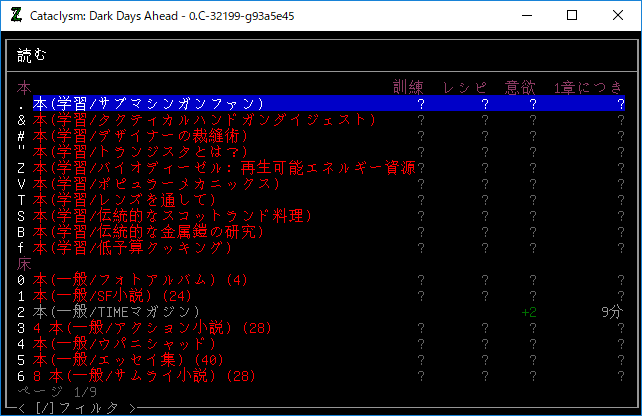Open the [/]フィルタ filter option

click(x=76, y=407)
